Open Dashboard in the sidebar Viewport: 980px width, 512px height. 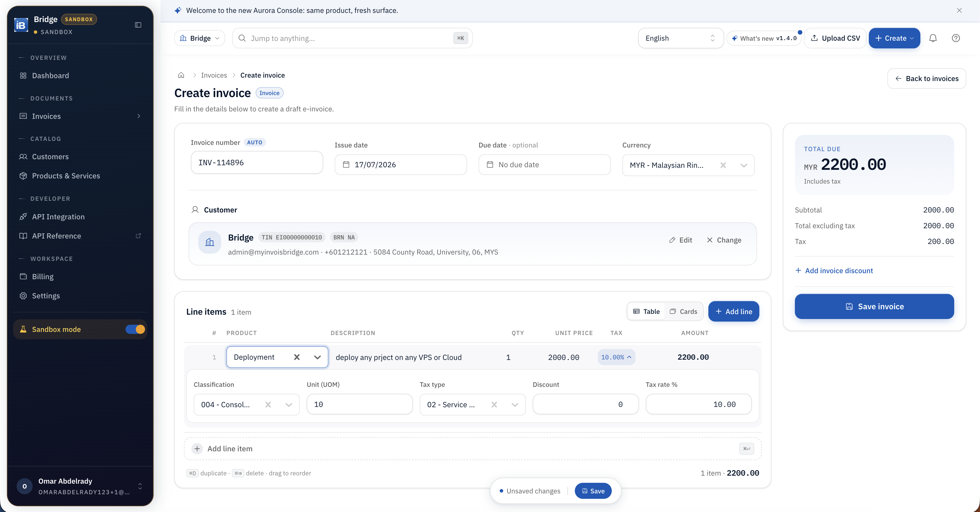(80, 76)
